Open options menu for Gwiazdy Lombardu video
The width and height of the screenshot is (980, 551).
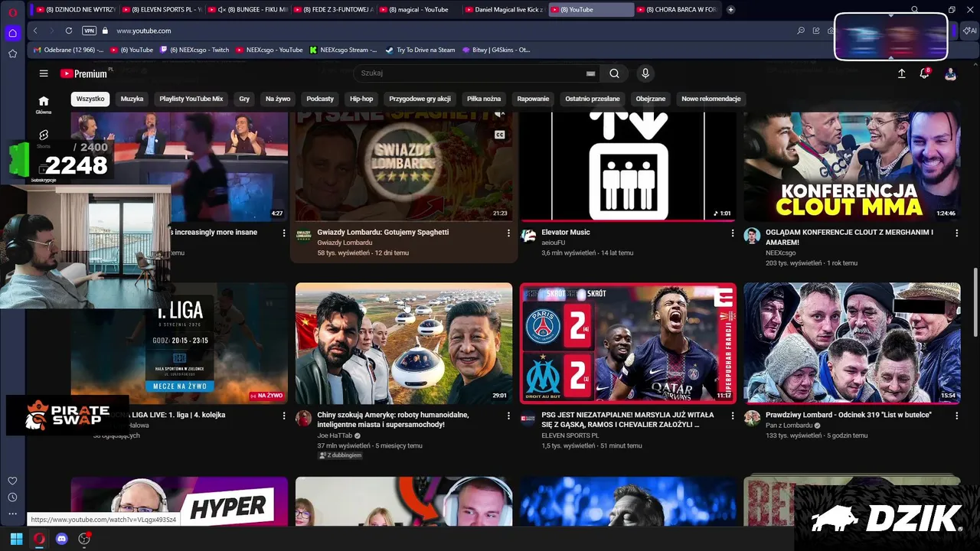pyautogui.click(x=508, y=233)
